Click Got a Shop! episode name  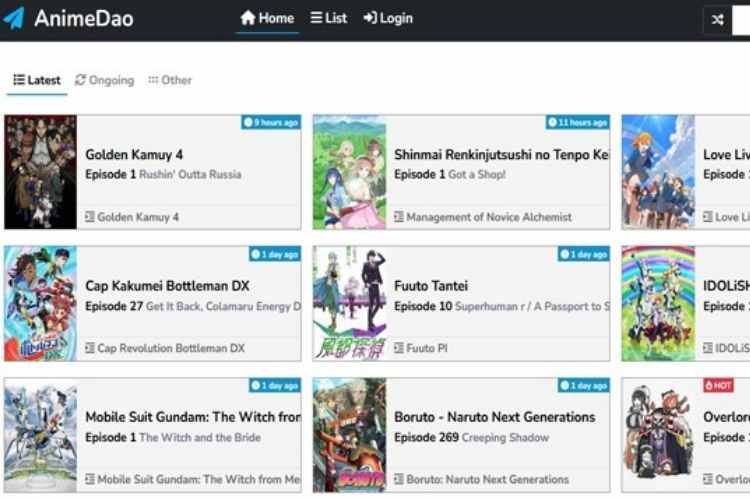[477, 174]
